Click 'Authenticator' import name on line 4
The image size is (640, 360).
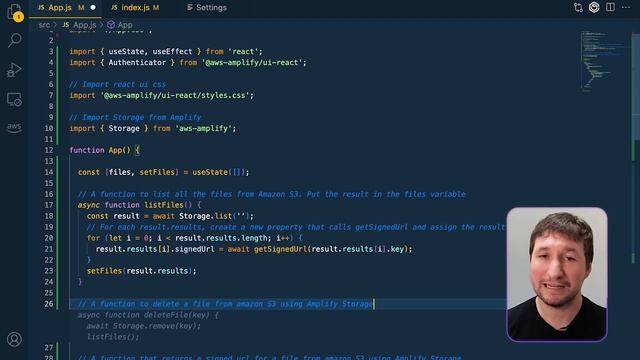137,62
